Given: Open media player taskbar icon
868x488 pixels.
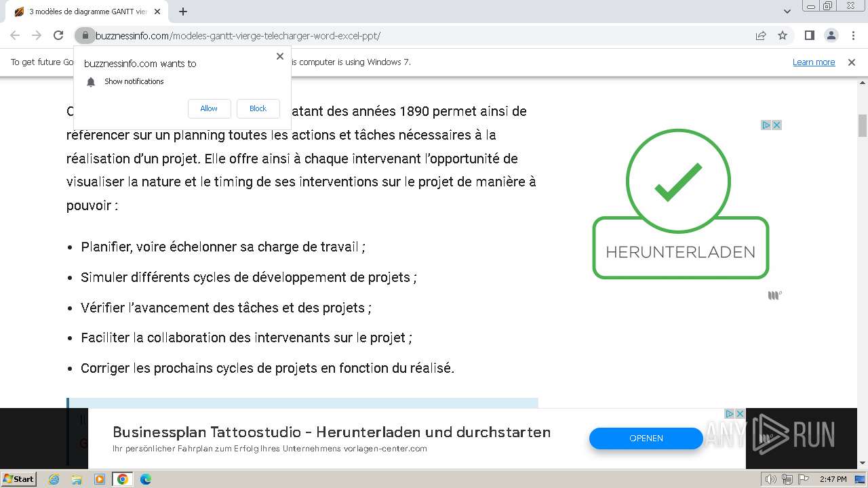Looking at the screenshot, I should pyautogui.click(x=100, y=479).
